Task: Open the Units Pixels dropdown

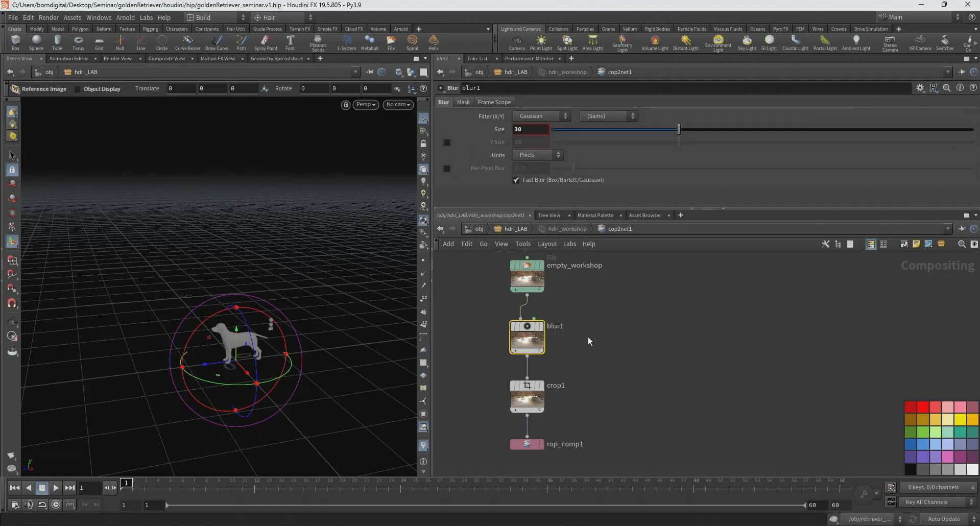Action: click(537, 155)
